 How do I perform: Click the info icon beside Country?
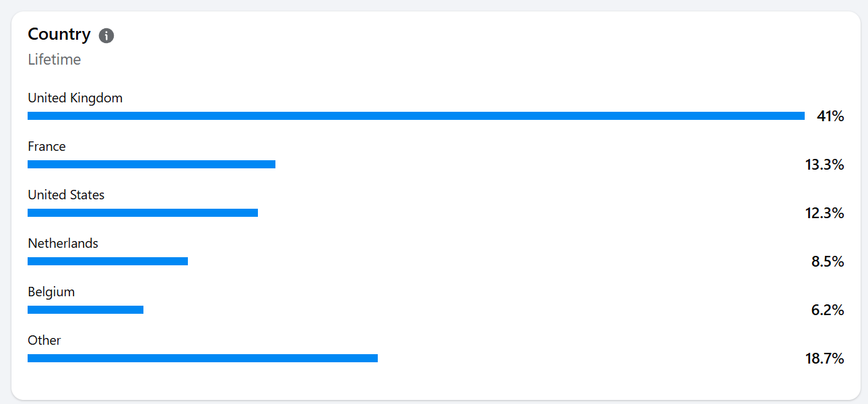click(x=106, y=36)
